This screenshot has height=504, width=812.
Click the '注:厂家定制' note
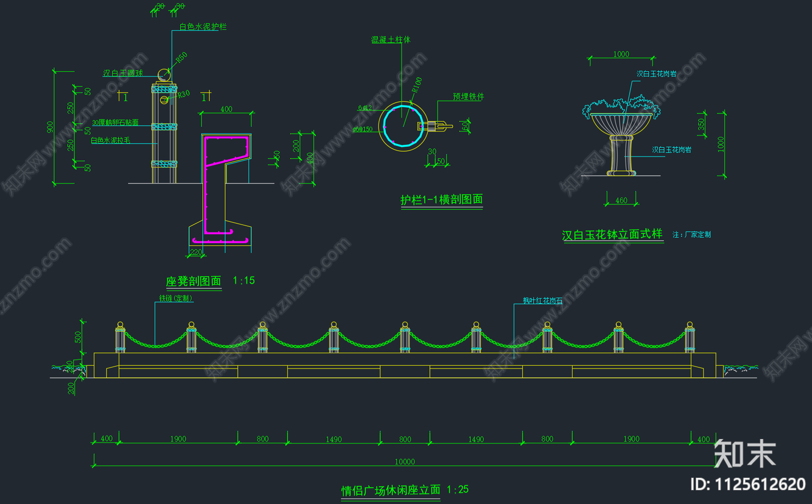pyautogui.click(x=692, y=234)
